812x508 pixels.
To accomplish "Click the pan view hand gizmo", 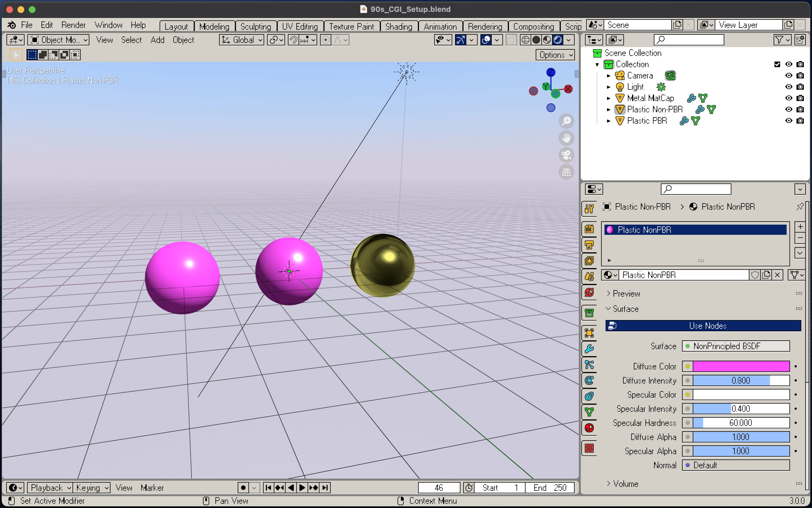I will 566,138.
